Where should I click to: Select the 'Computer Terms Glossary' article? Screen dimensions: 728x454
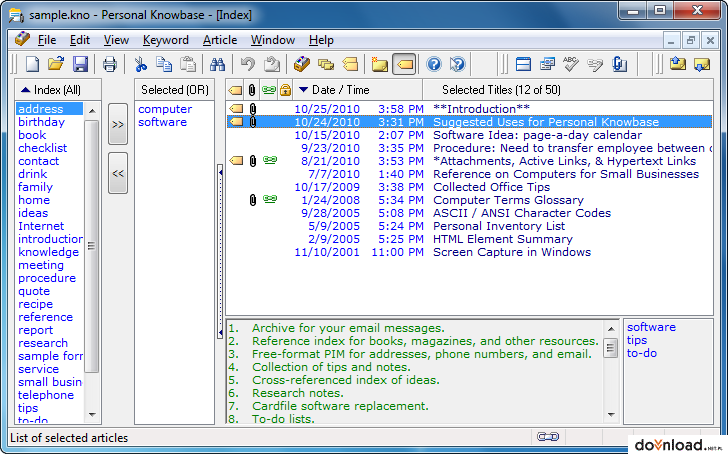click(x=469, y=200)
